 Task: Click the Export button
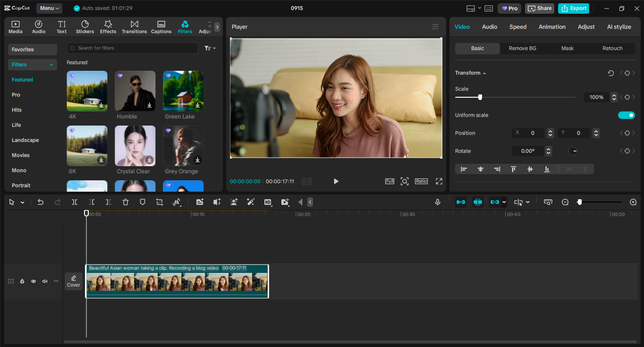(x=573, y=8)
